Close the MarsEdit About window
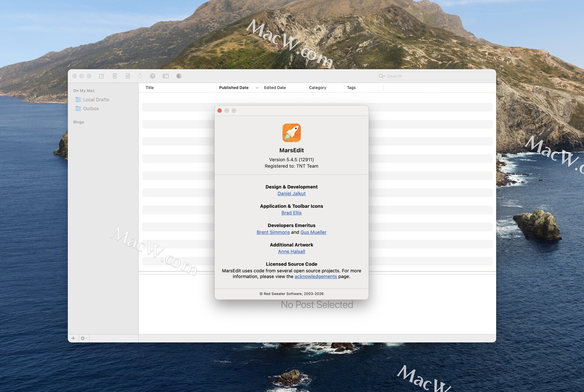 click(x=220, y=111)
